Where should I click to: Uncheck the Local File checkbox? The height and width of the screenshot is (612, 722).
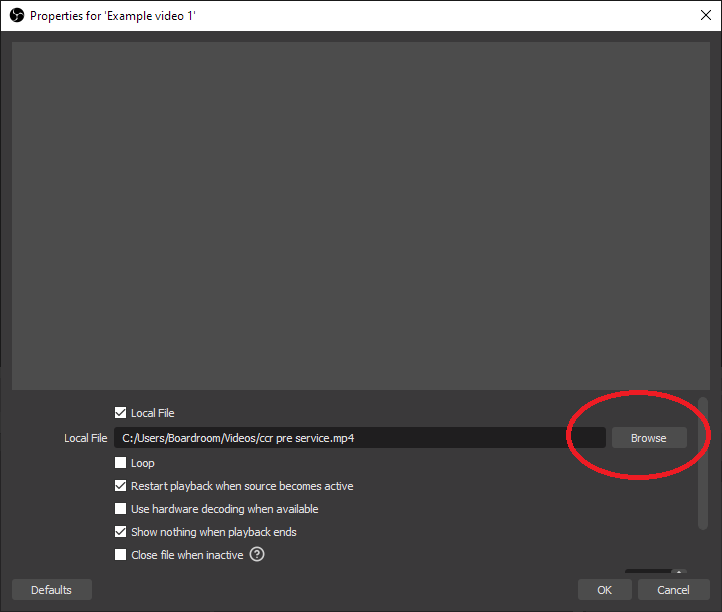tap(120, 413)
